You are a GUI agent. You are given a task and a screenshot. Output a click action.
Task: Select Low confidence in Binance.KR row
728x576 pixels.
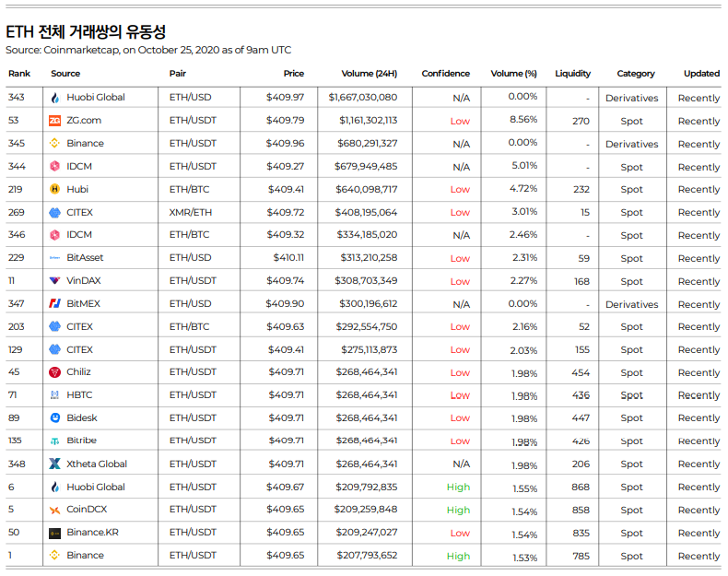(460, 534)
